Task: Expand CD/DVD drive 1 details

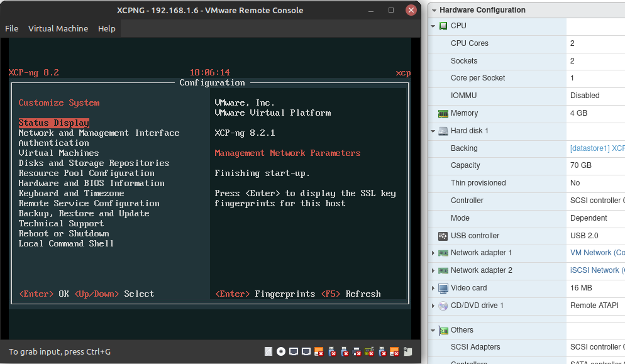Action: (x=433, y=306)
